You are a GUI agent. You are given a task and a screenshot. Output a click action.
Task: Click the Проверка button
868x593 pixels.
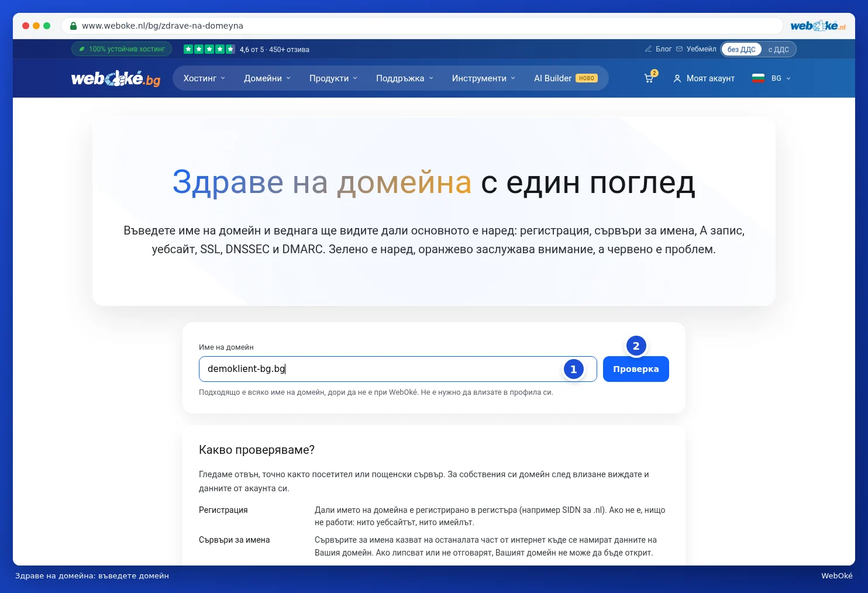tap(636, 369)
